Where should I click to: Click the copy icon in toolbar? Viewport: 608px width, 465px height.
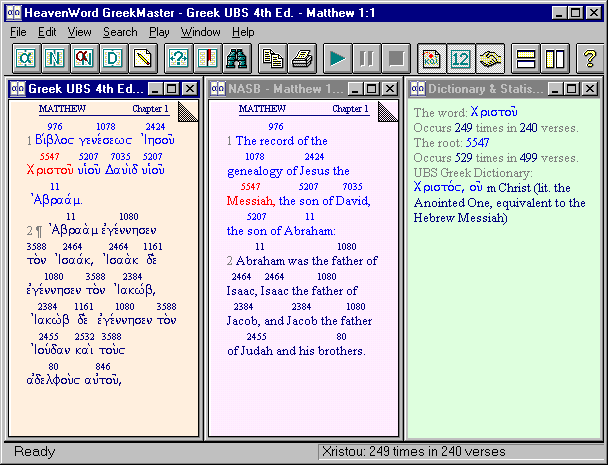pos(273,59)
